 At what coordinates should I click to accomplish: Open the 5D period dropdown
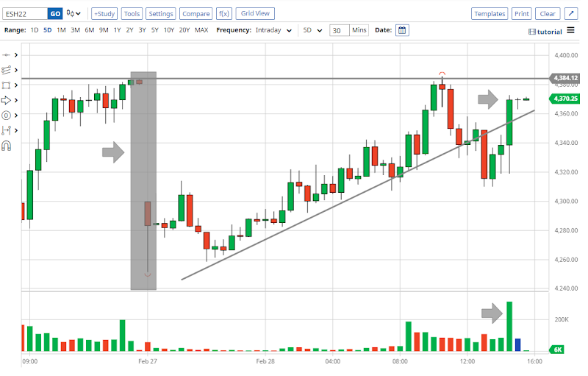point(313,30)
